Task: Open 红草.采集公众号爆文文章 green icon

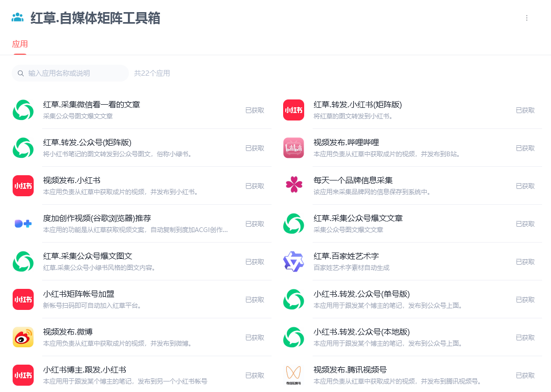Action: (294, 224)
